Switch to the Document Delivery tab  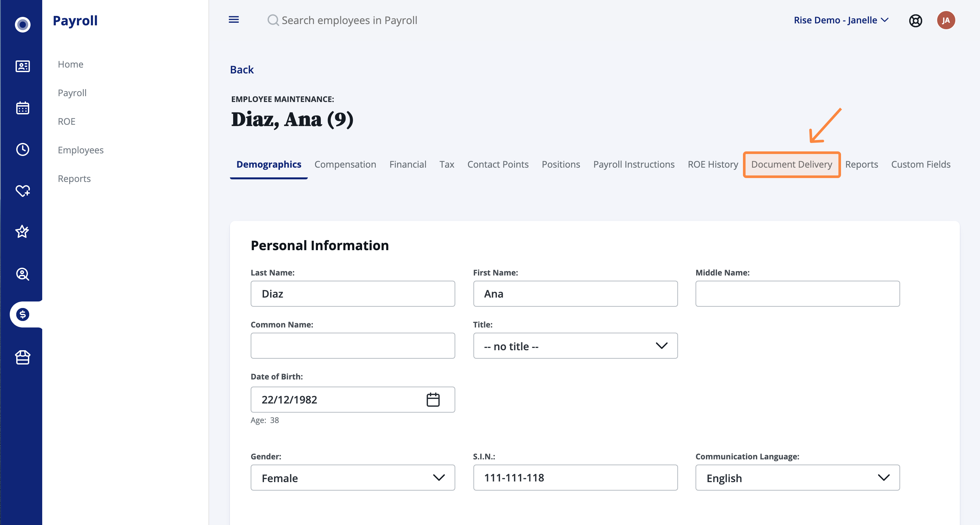pyautogui.click(x=791, y=164)
